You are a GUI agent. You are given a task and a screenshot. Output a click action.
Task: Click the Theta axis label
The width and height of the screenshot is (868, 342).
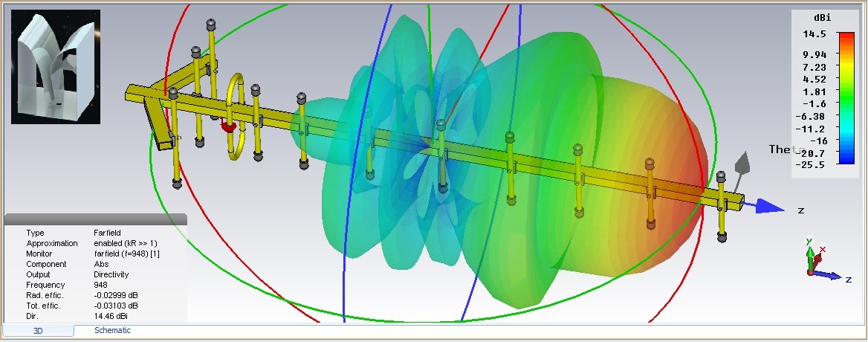pos(786,149)
